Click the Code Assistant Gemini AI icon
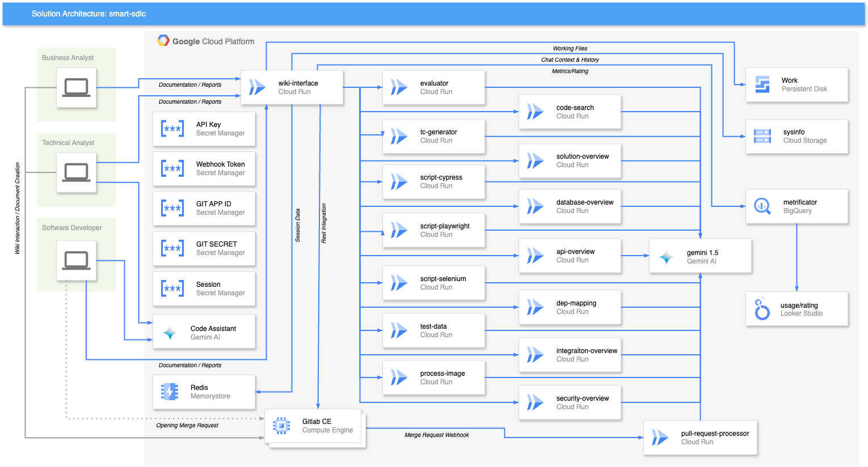 (x=170, y=333)
